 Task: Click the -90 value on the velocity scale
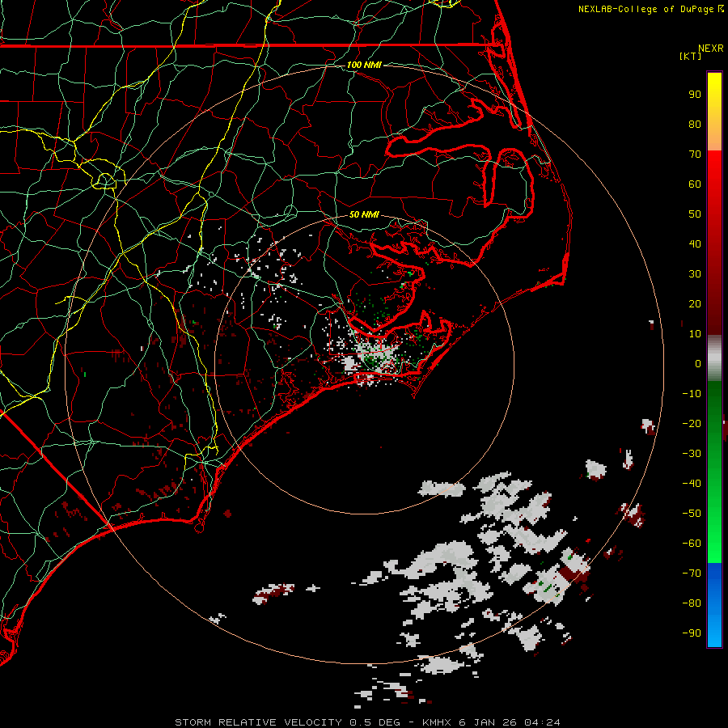point(692,633)
